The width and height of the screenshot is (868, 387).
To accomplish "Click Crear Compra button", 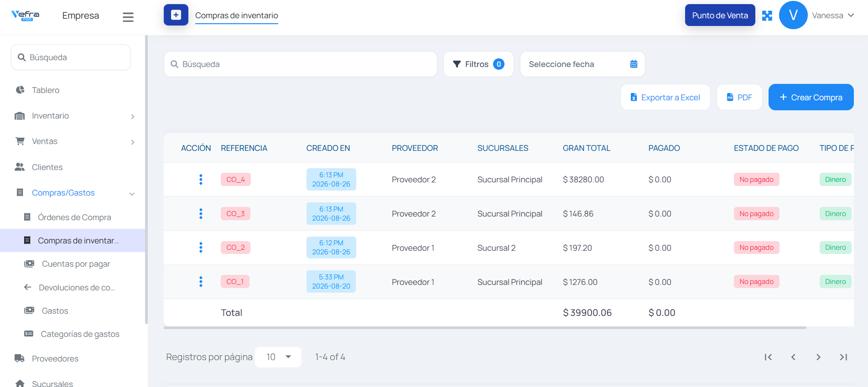I will click(x=811, y=97).
